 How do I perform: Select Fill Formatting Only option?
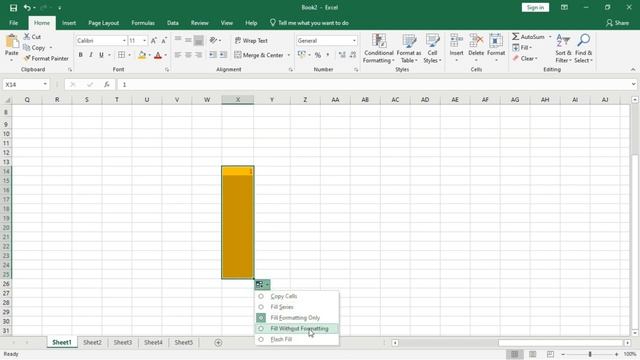point(297,318)
